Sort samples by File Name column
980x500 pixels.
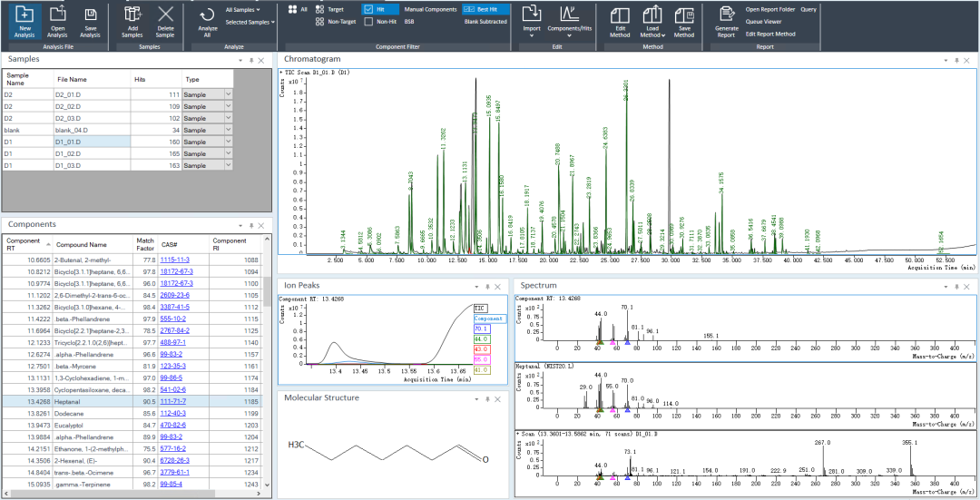pyautogui.click(x=92, y=79)
